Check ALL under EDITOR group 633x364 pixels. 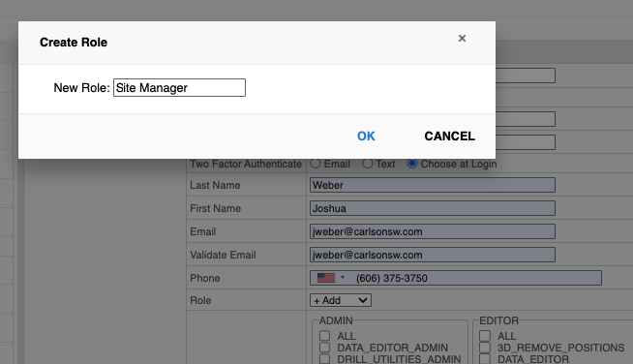coord(485,336)
